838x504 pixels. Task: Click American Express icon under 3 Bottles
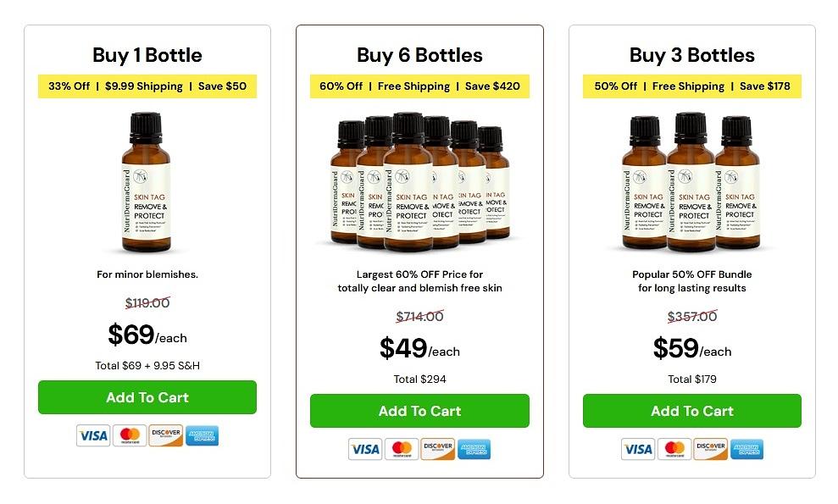(747, 449)
